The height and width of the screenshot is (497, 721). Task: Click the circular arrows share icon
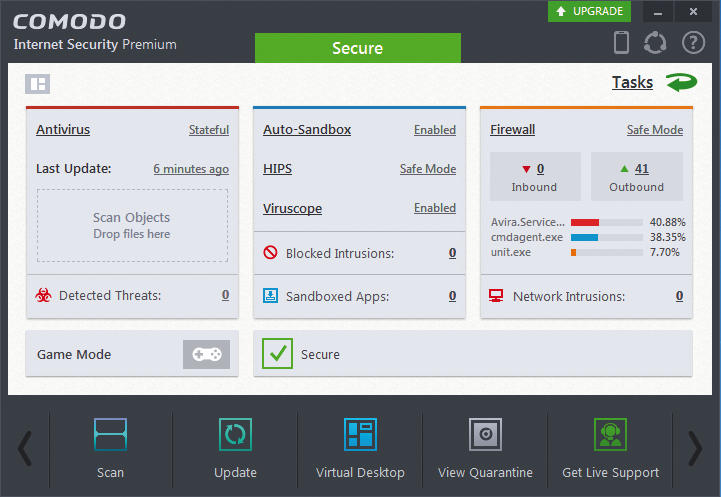[x=655, y=43]
